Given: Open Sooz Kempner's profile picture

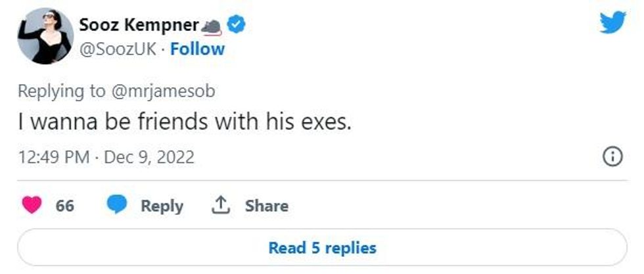Looking at the screenshot, I should 45,37.
